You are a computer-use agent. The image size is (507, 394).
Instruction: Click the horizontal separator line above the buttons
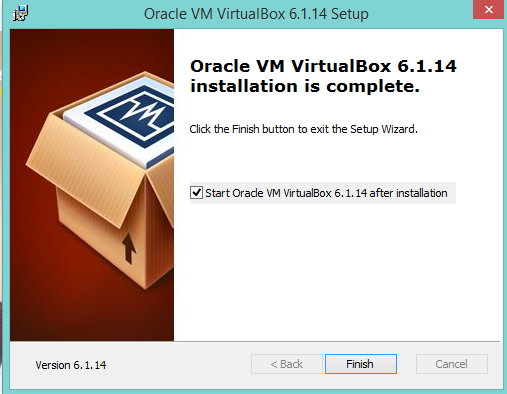tap(255, 341)
